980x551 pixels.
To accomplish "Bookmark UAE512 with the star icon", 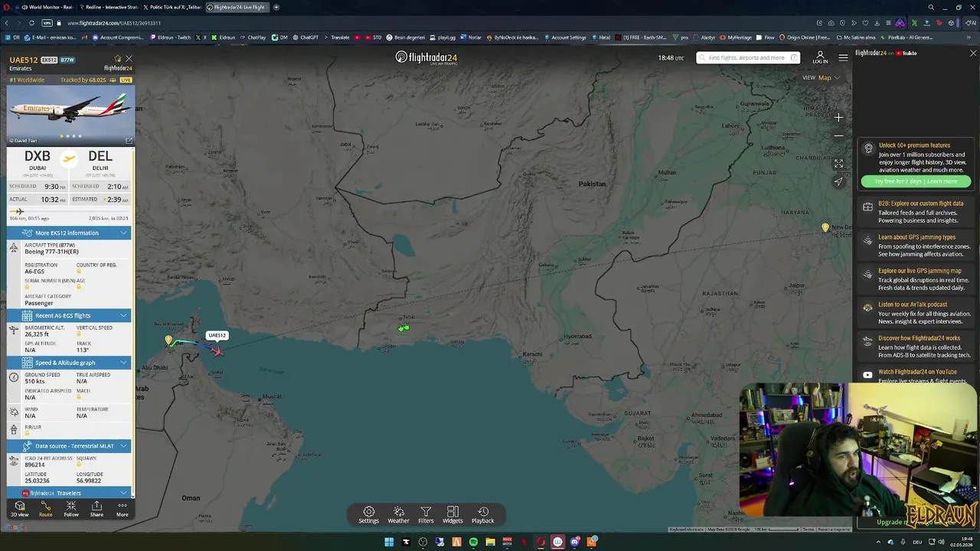I will [x=118, y=59].
